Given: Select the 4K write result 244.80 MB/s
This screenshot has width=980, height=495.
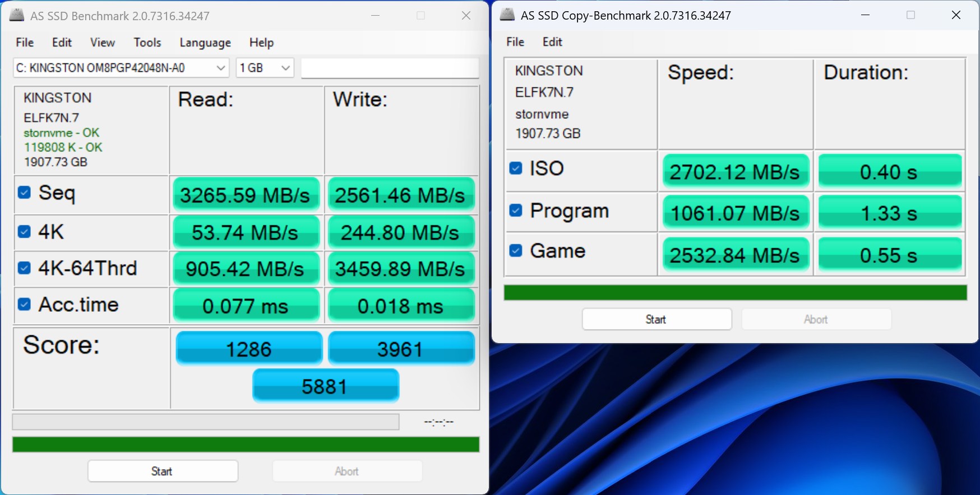Looking at the screenshot, I should coord(401,232).
